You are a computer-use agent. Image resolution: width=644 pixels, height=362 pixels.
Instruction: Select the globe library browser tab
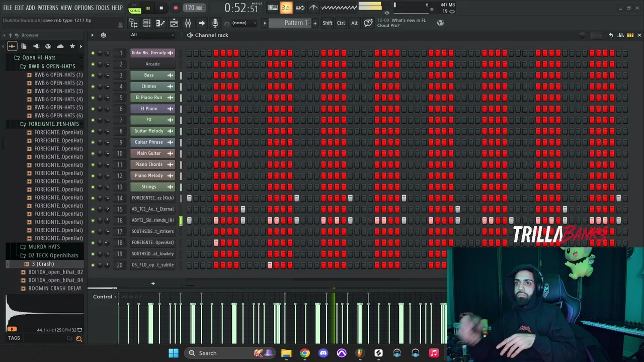click(x=48, y=46)
